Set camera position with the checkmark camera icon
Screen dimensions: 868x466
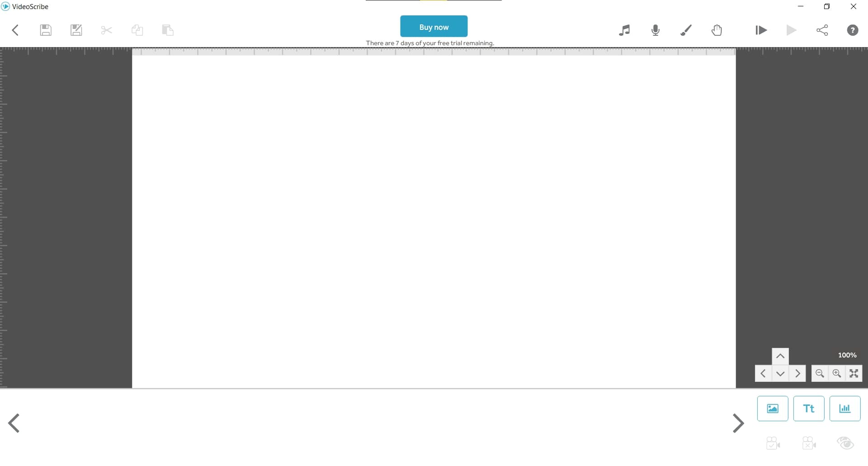pos(773,443)
